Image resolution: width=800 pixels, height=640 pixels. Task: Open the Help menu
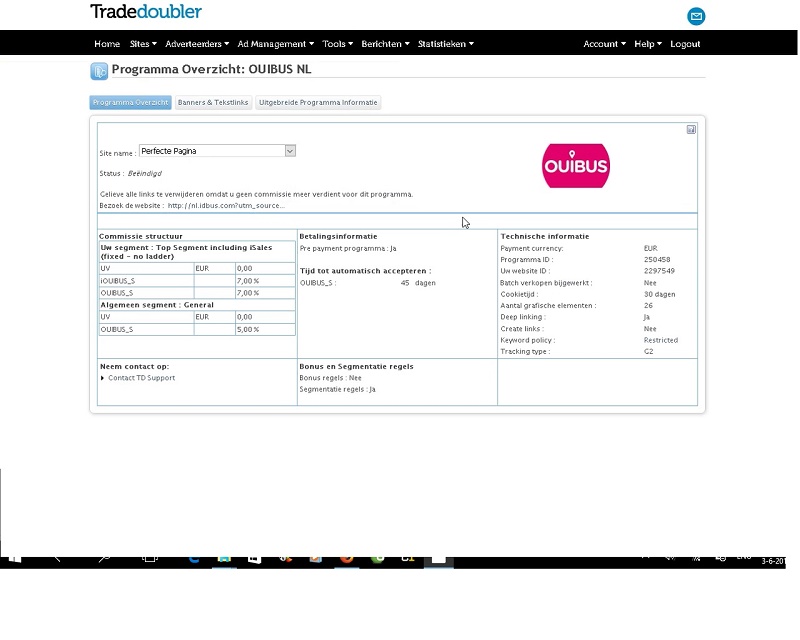pos(647,44)
